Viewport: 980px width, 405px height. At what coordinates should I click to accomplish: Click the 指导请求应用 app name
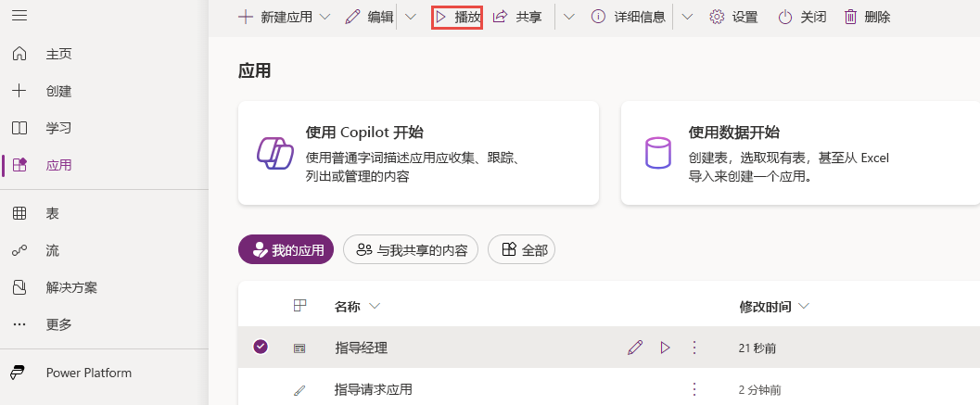(374, 390)
